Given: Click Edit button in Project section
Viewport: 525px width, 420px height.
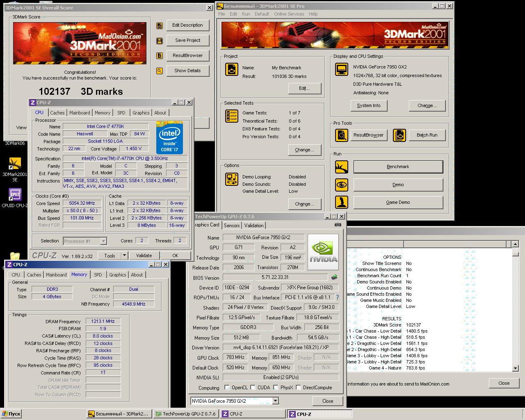Looking at the screenshot, I should pyautogui.click(x=304, y=88).
